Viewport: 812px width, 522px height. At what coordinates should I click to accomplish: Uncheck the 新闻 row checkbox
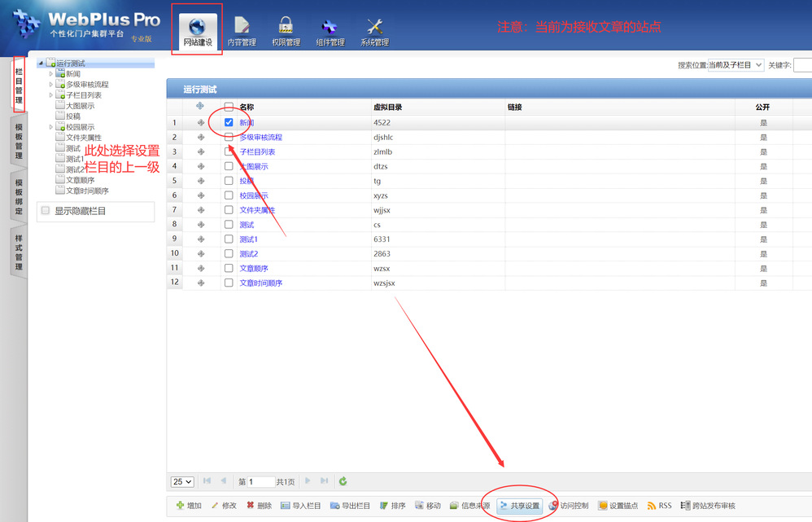(229, 122)
